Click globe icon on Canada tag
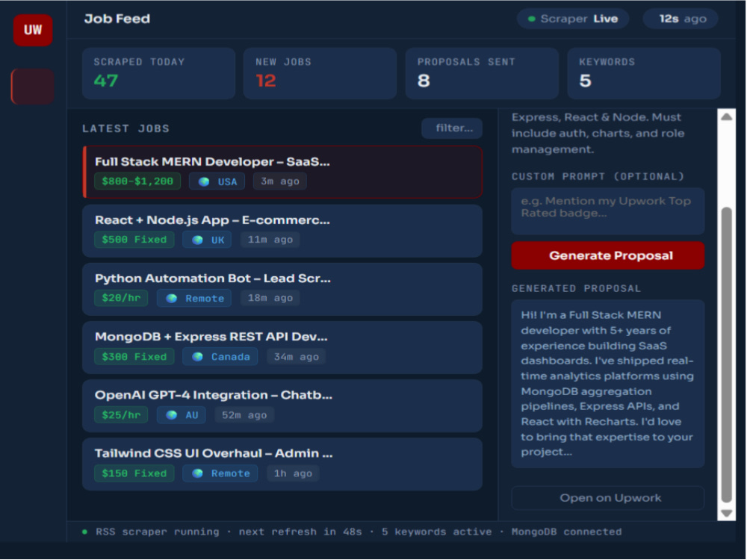This screenshot has width=747, height=560. (197, 357)
